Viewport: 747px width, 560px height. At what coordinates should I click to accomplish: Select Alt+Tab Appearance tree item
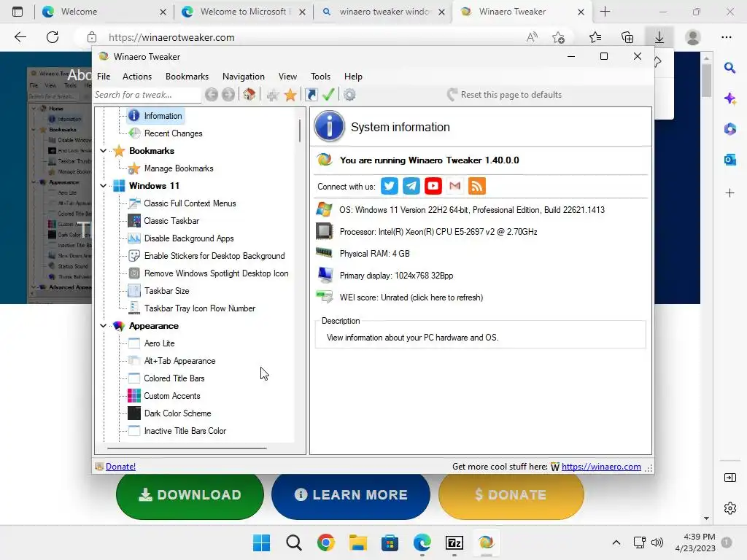click(x=179, y=361)
